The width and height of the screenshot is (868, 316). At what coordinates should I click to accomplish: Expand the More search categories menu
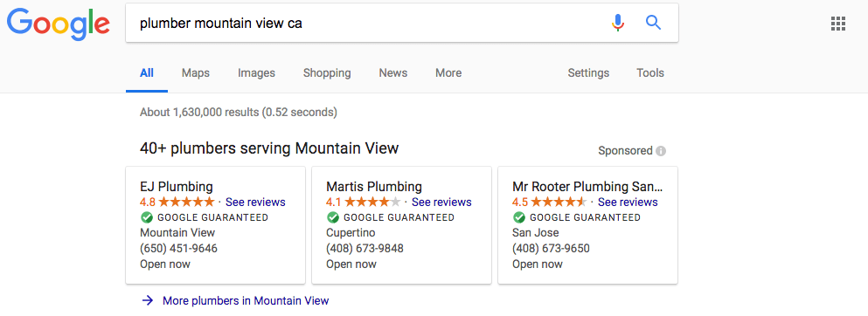448,73
